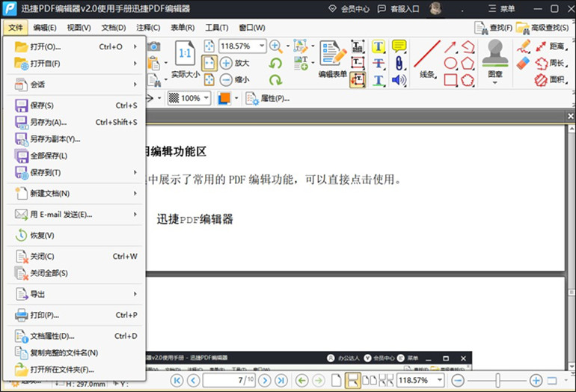Screen dimensions: 576x392
Task: Open the File (文件) menu
Action: tap(16, 28)
